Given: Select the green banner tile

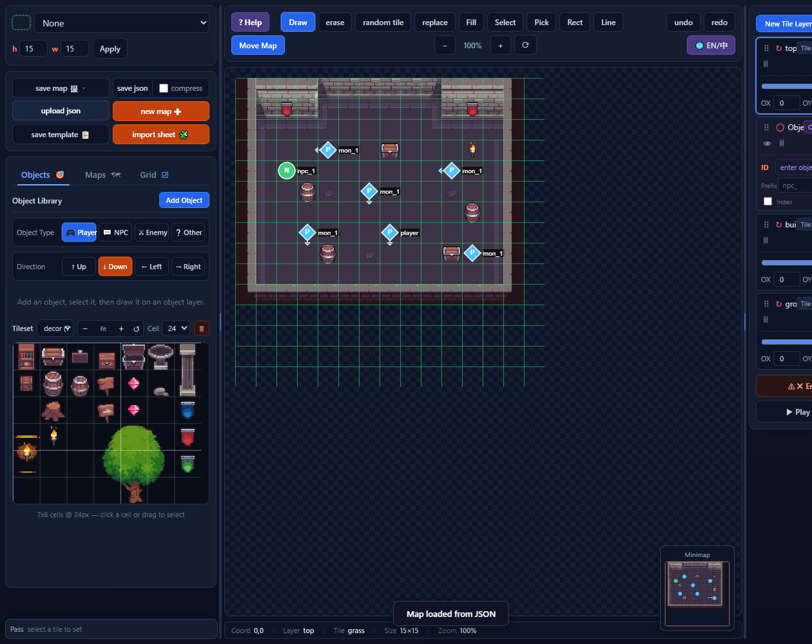Looking at the screenshot, I should click(x=188, y=464).
